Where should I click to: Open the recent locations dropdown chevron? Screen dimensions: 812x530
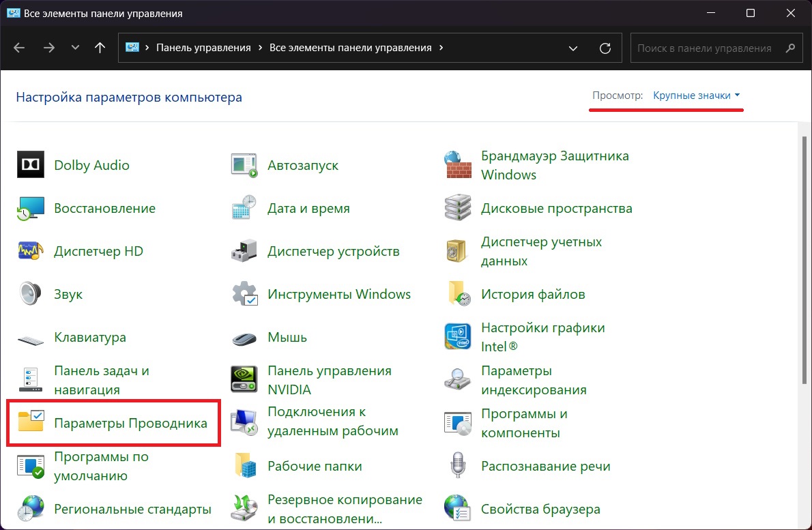pyautogui.click(x=75, y=48)
